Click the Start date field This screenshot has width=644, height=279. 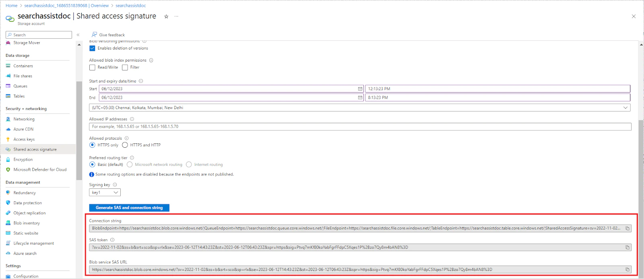pyautogui.click(x=231, y=89)
